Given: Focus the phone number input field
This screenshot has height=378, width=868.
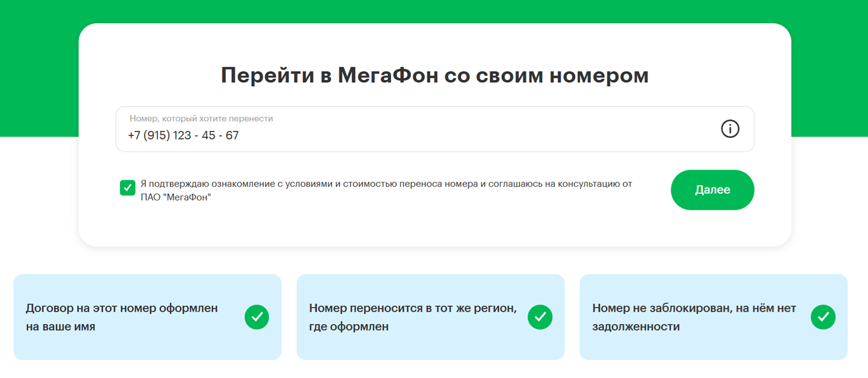Looking at the screenshot, I should click(x=435, y=129).
